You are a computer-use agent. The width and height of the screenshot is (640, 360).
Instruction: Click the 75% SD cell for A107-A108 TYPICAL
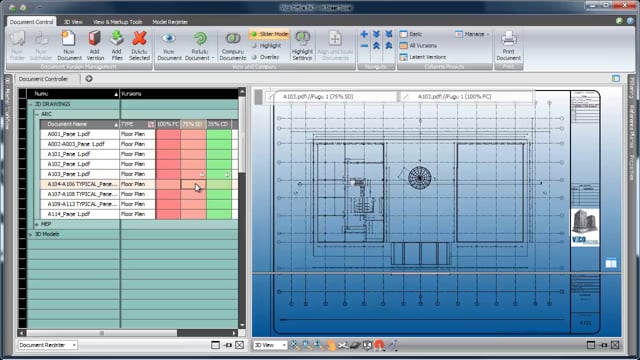193,194
